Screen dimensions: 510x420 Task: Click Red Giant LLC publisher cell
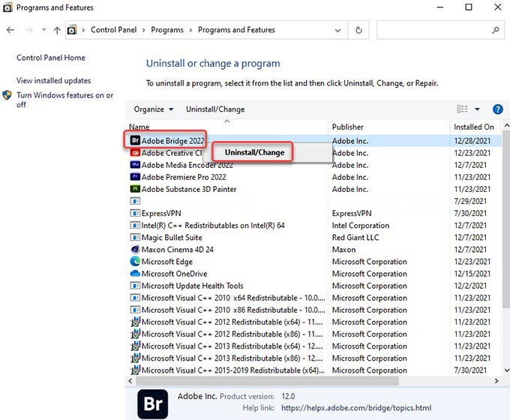pyautogui.click(x=355, y=237)
